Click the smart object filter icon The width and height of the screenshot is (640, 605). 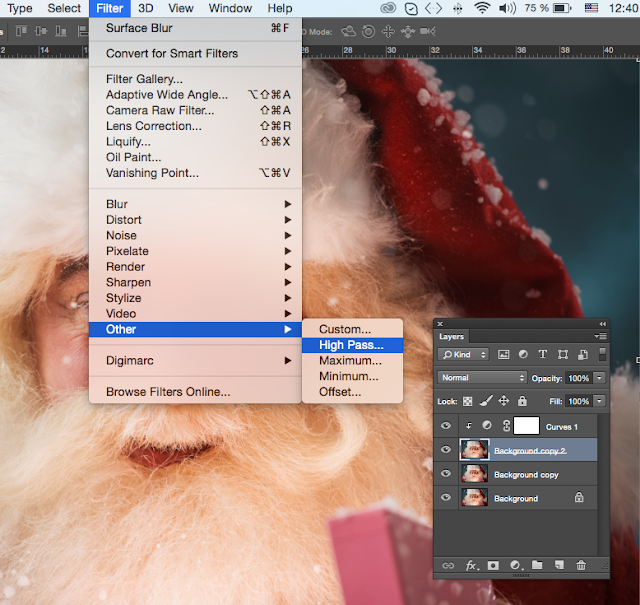coord(583,354)
